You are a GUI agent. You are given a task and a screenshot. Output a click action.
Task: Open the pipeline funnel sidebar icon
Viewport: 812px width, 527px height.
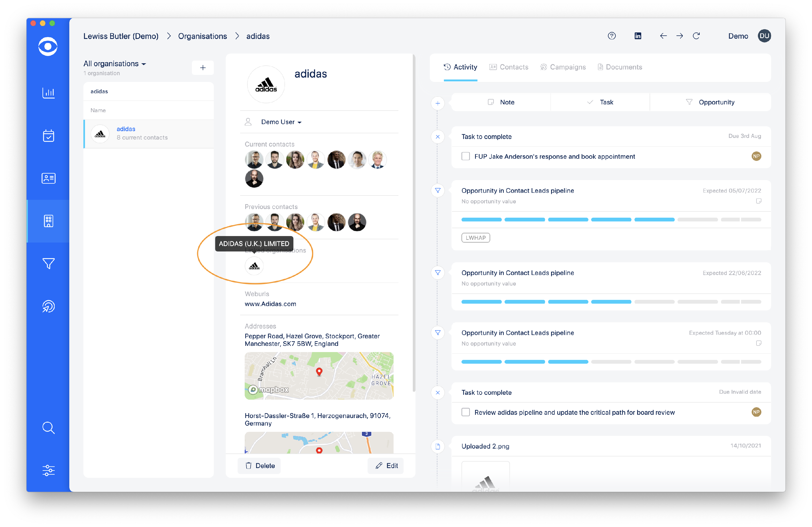click(x=48, y=263)
